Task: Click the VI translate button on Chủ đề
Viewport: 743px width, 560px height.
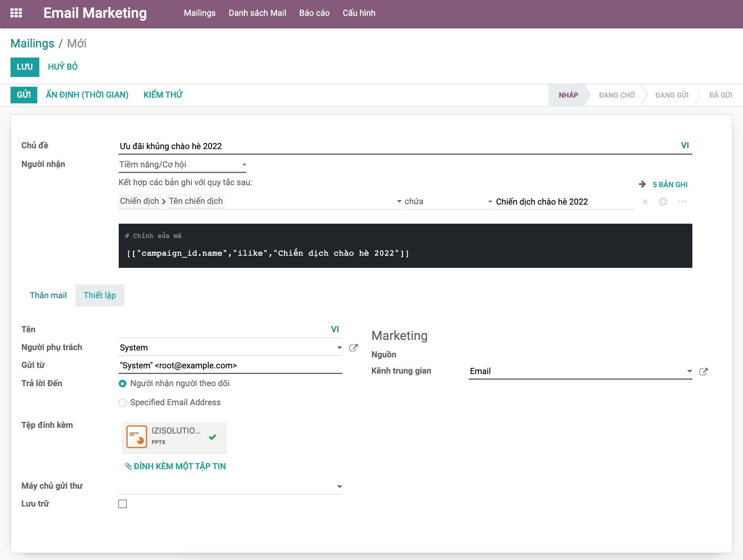Action: [685, 145]
